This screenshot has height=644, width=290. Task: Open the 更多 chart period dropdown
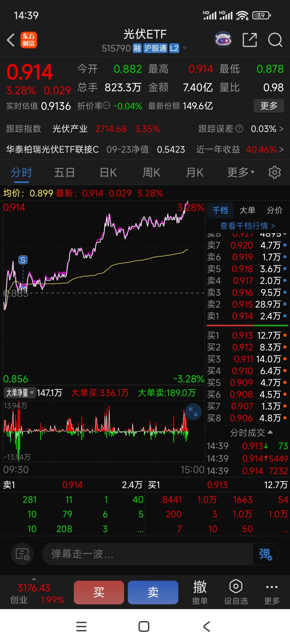click(241, 172)
